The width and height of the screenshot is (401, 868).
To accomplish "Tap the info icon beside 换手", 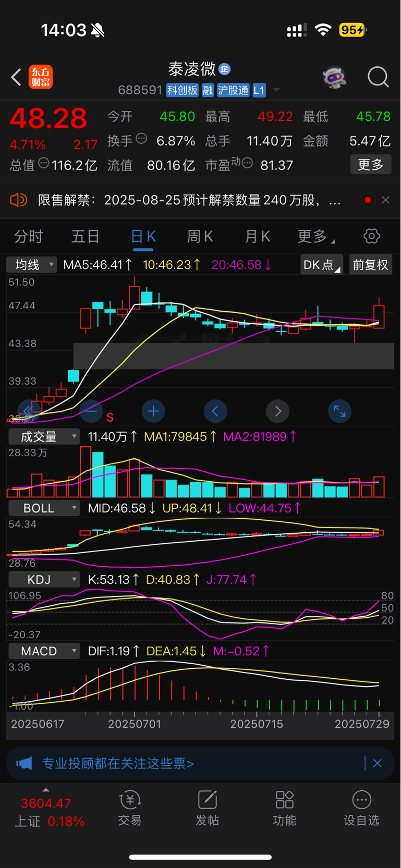I will [x=141, y=139].
